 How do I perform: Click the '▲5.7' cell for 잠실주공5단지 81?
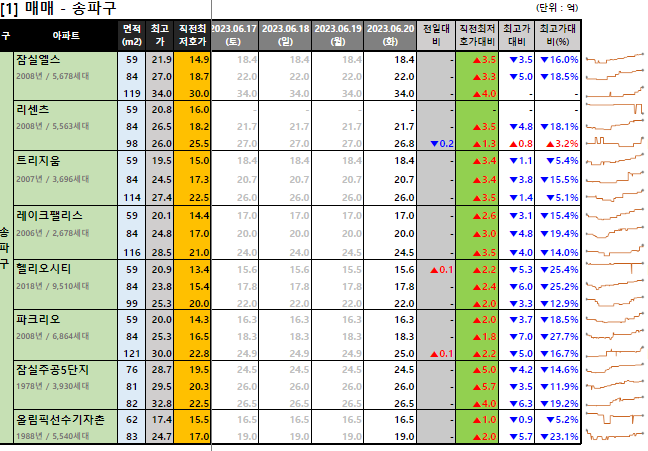point(484,387)
